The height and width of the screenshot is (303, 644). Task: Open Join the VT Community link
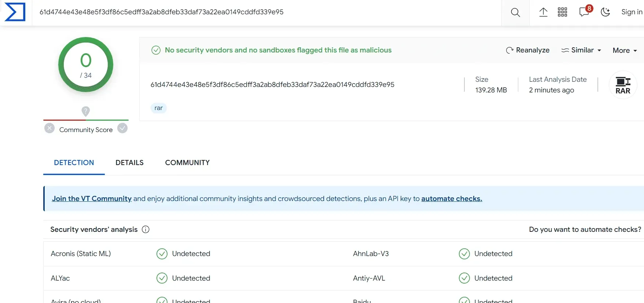coord(92,198)
